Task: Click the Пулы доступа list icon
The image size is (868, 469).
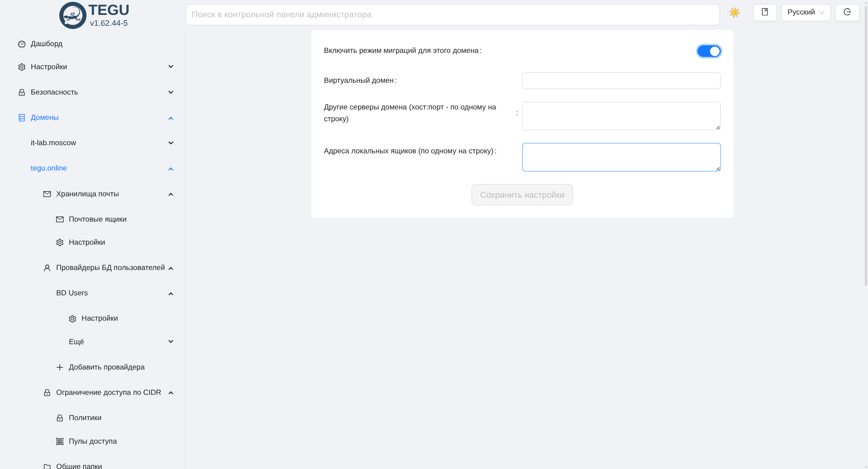Action: pyautogui.click(x=60, y=441)
